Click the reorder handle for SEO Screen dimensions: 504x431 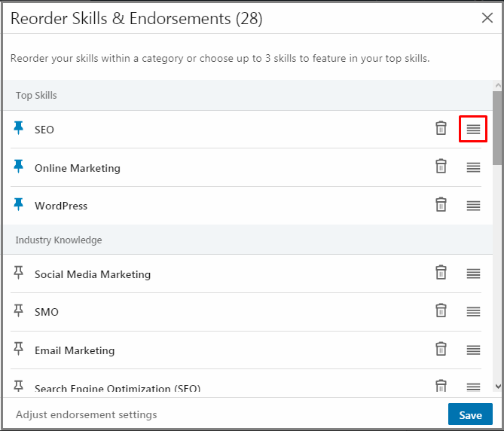(473, 130)
